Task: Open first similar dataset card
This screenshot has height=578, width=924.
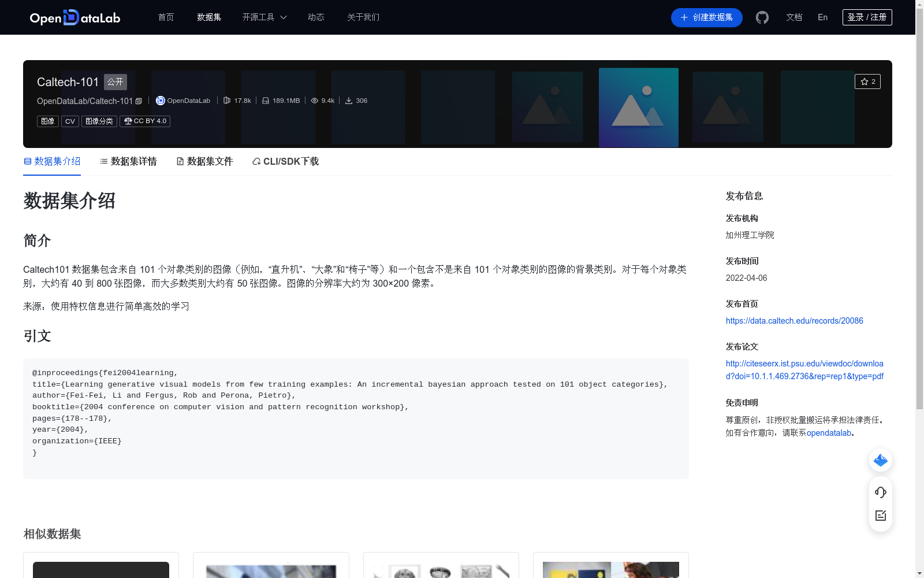Action: pyautogui.click(x=101, y=565)
